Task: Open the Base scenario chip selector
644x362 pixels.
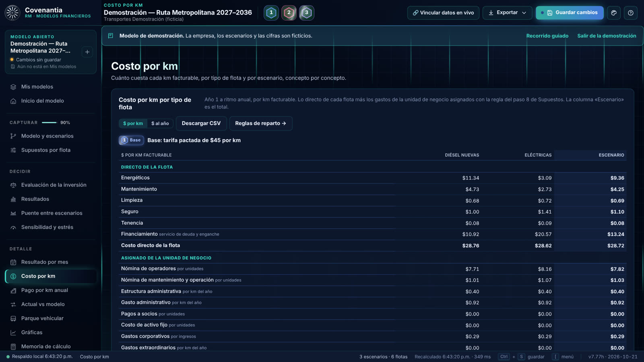Action: click(x=131, y=140)
